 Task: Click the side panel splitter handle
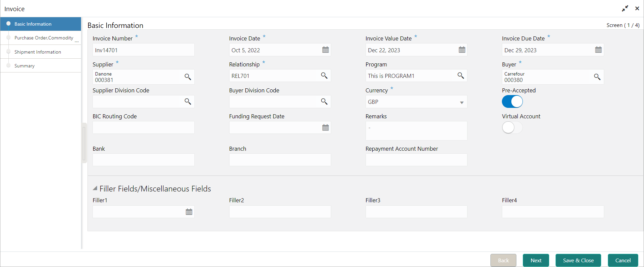(84, 143)
